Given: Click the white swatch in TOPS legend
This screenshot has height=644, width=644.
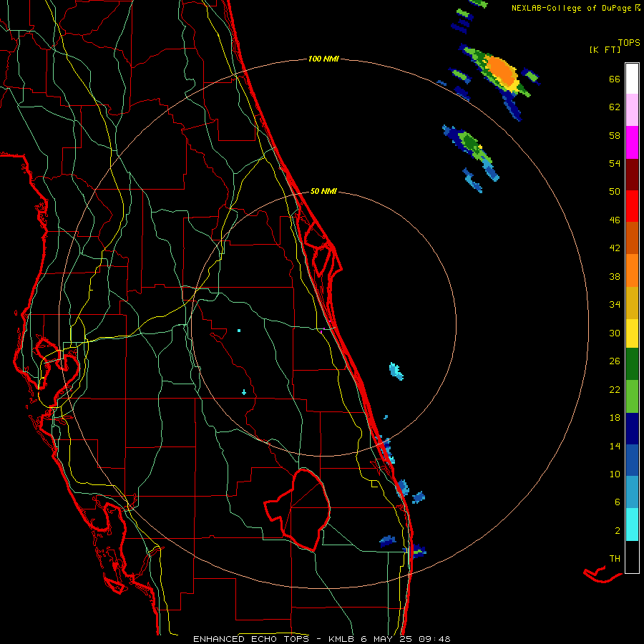Looking at the screenshot, I should (632, 79).
